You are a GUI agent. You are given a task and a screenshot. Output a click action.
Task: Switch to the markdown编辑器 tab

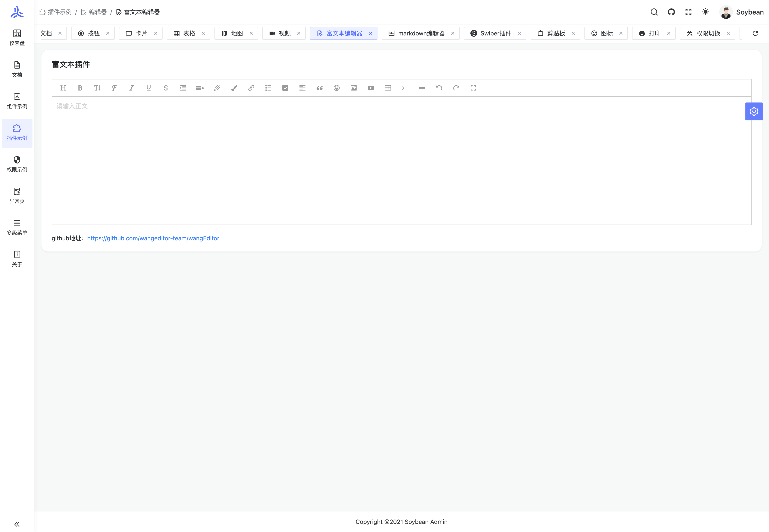pyautogui.click(x=421, y=33)
